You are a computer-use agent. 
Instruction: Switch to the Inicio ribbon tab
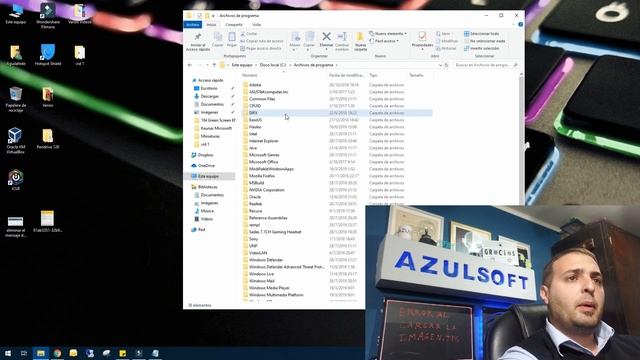pos(211,25)
